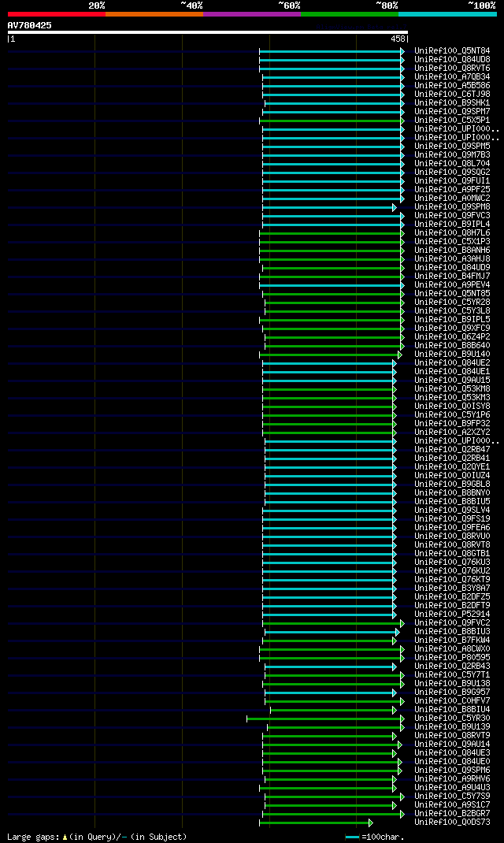
Task: Click the Large gaps legend text
Action: pos(97,837)
